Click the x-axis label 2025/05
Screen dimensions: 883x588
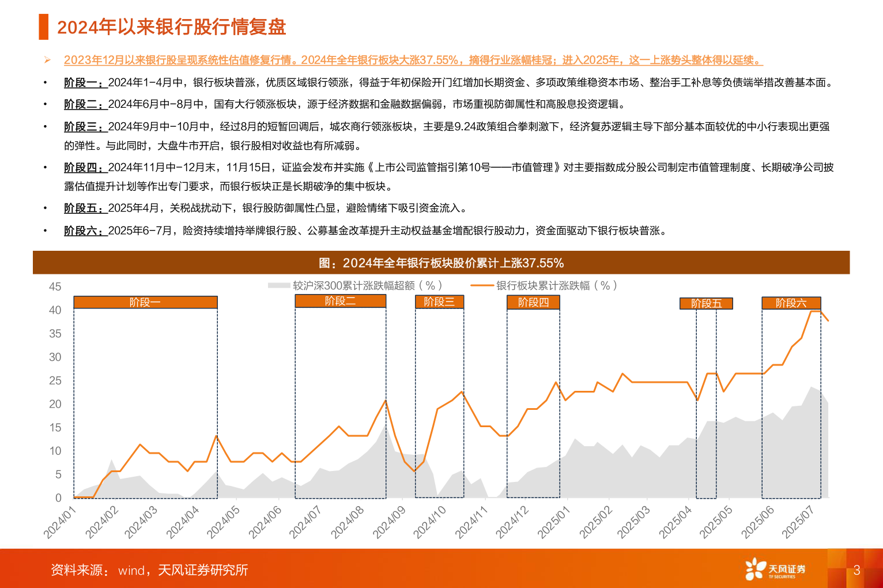click(715, 522)
